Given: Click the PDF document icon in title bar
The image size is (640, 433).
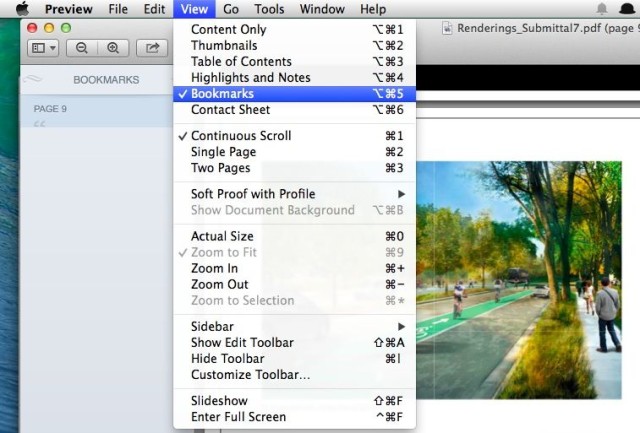Looking at the screenshot, I should point(449,29).
